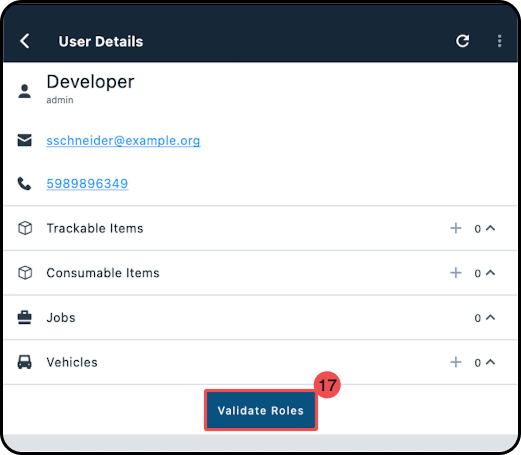The image size is (521, 455).
Task: Click the Developer user name heading
Action: 90,82
